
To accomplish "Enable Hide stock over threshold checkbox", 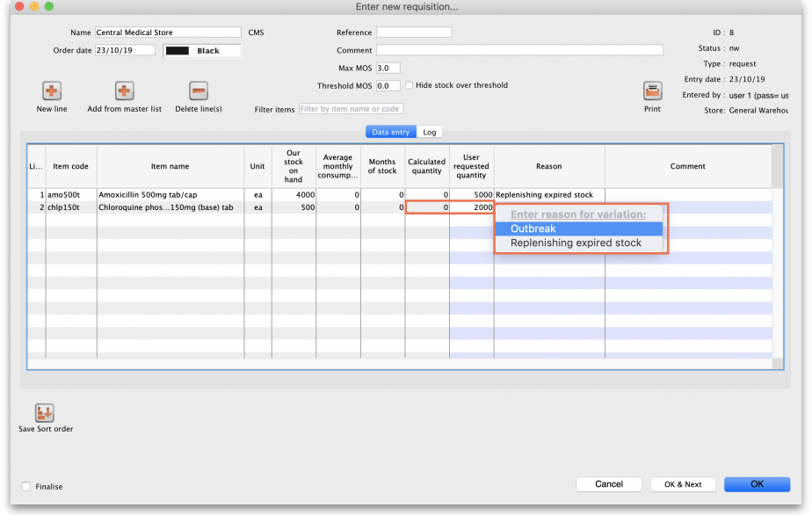I will [x=410, y=86].
